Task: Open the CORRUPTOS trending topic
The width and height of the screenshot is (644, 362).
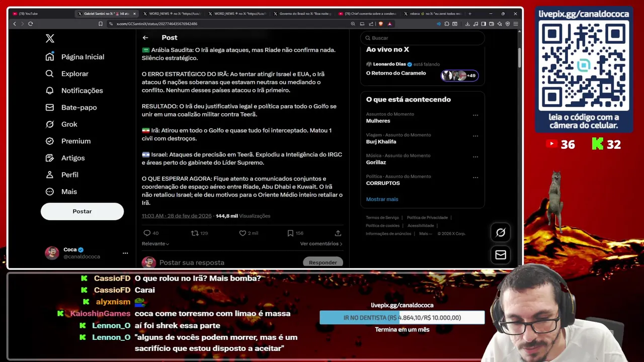Action: tap(383, 183)
